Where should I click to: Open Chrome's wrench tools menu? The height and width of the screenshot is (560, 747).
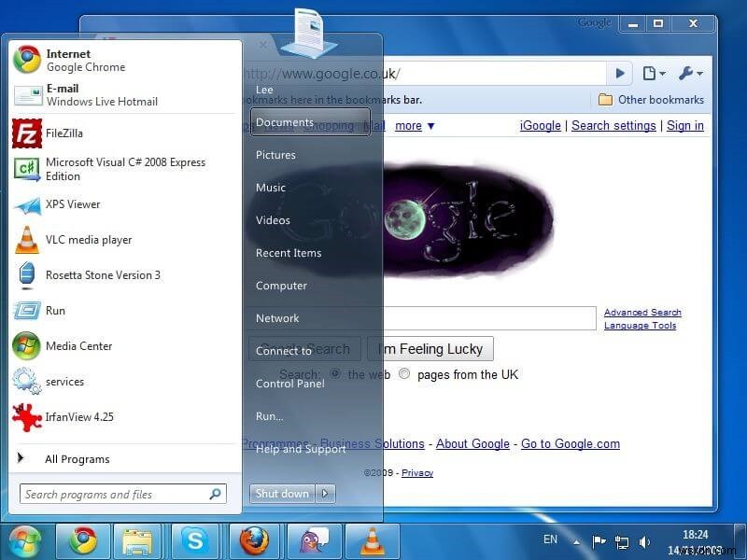coord(688,73)
